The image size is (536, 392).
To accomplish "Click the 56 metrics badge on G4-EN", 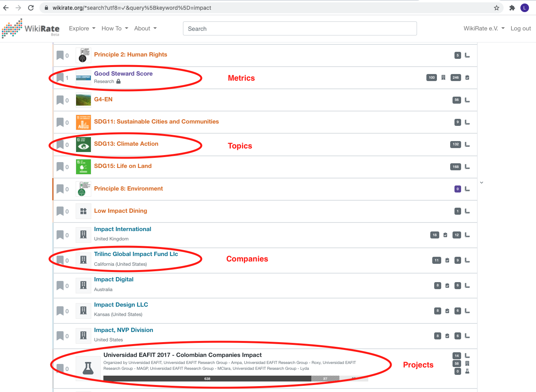I will [x=456, y=100].
